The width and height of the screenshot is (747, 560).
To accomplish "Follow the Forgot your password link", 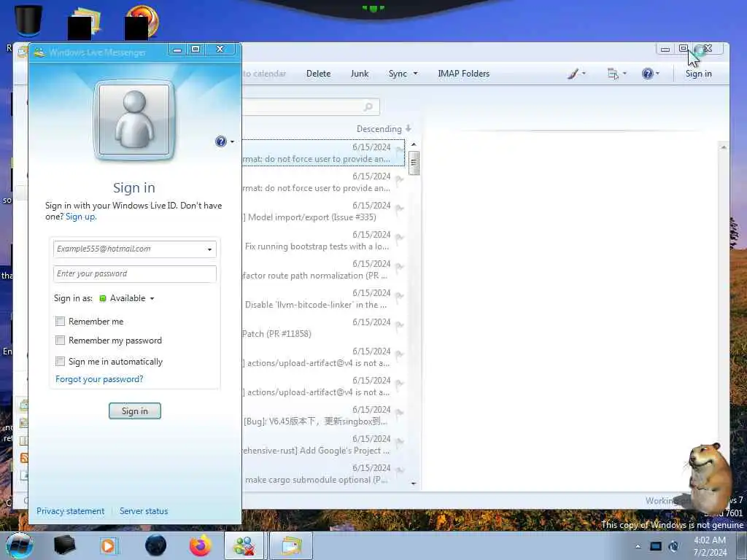I will click(99, 379).
